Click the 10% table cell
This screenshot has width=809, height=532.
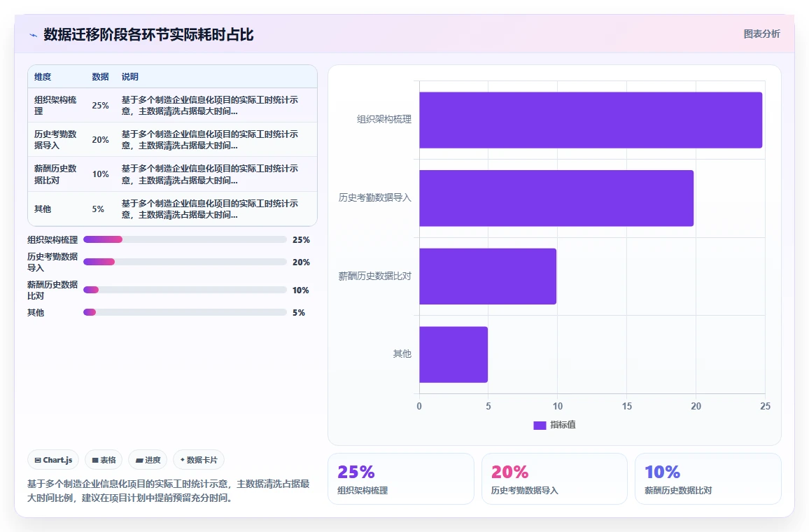101,174
